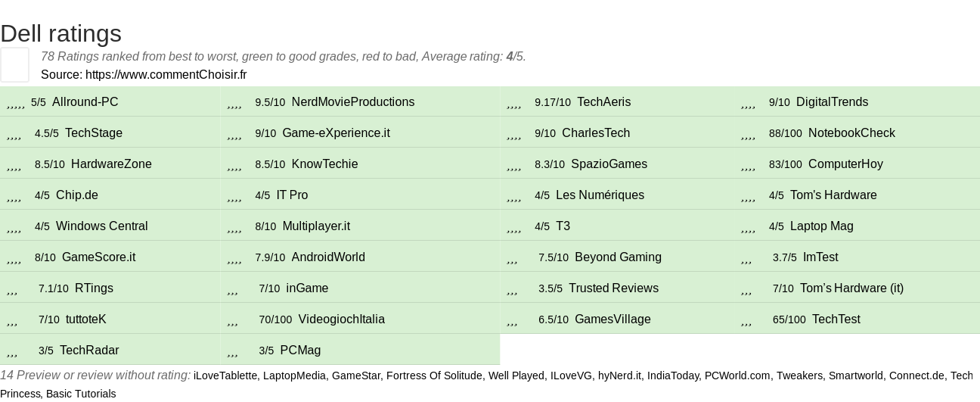Open the CharlesTech review
The height and width of the screenshot is (402, 980).
click(596, 133)
